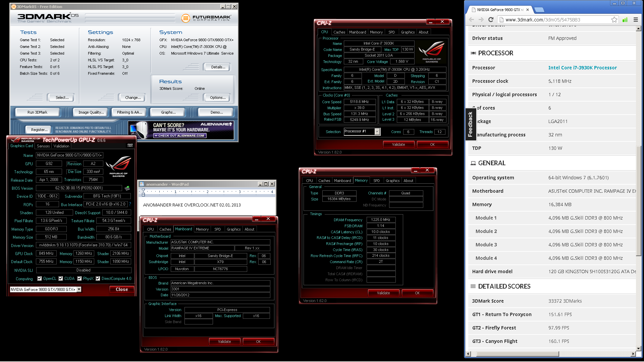This screenshot has height=362, width=644.
Task: Switch to the Sensors tab in GPU-Z
Action: click(x=43, y=146)
